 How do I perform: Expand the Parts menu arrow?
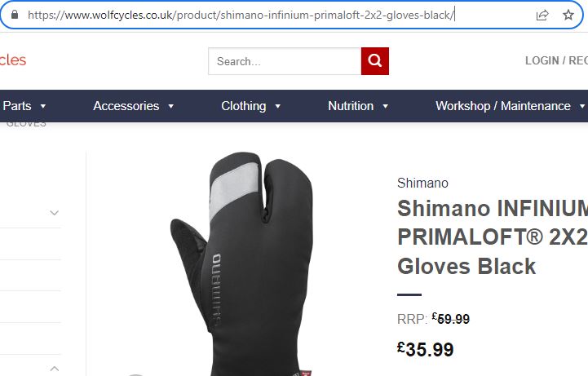[x=43, y=107]
